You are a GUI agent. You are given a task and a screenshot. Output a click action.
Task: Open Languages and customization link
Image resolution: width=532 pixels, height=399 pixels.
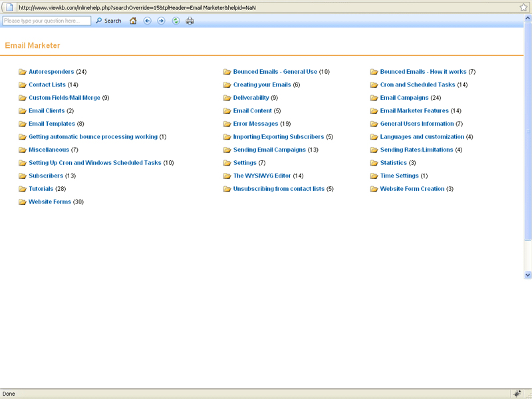422,137
